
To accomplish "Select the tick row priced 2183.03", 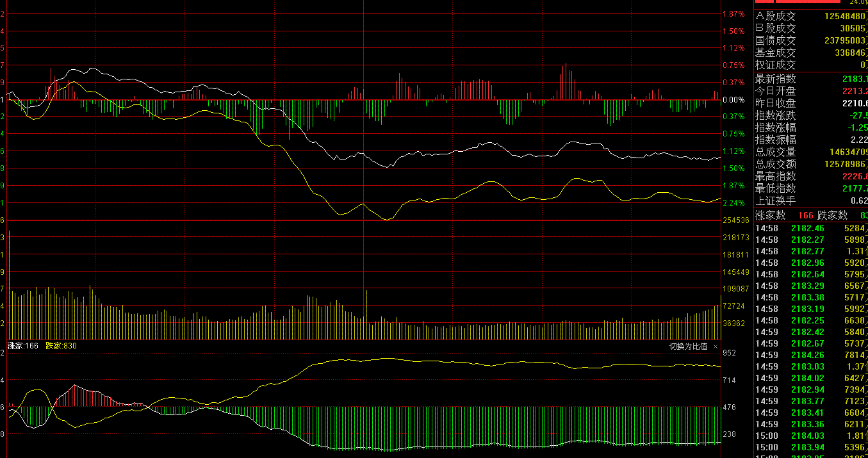I will click(812, 366).
